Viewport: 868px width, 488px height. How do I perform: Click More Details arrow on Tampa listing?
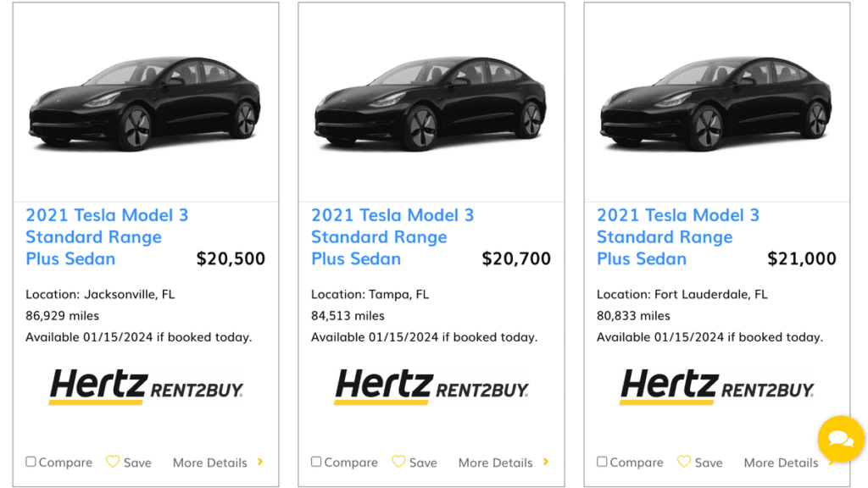546,462
